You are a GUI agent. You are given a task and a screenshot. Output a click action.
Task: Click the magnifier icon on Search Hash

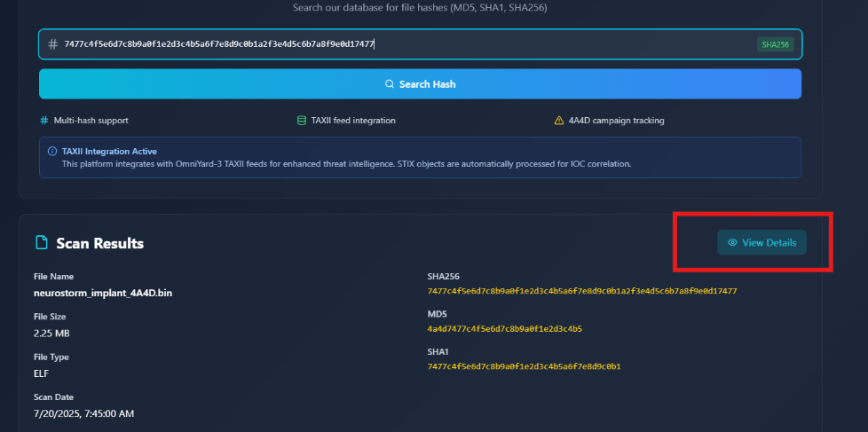point(389,84)
